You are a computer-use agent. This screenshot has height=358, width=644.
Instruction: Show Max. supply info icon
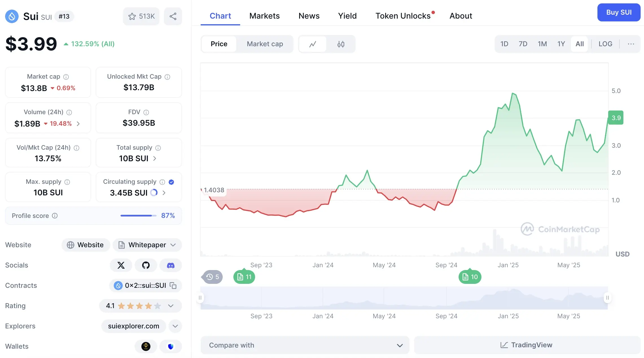pos(67,182)
